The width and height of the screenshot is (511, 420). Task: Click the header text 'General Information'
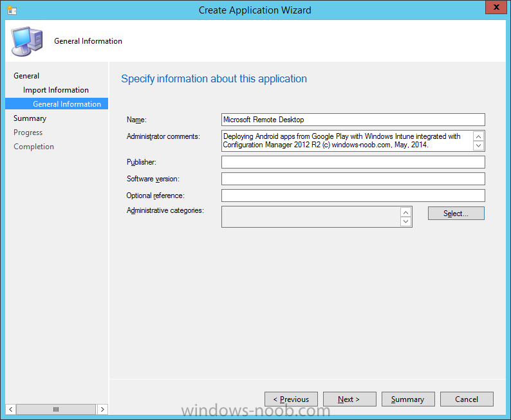[x=88, y=41]
